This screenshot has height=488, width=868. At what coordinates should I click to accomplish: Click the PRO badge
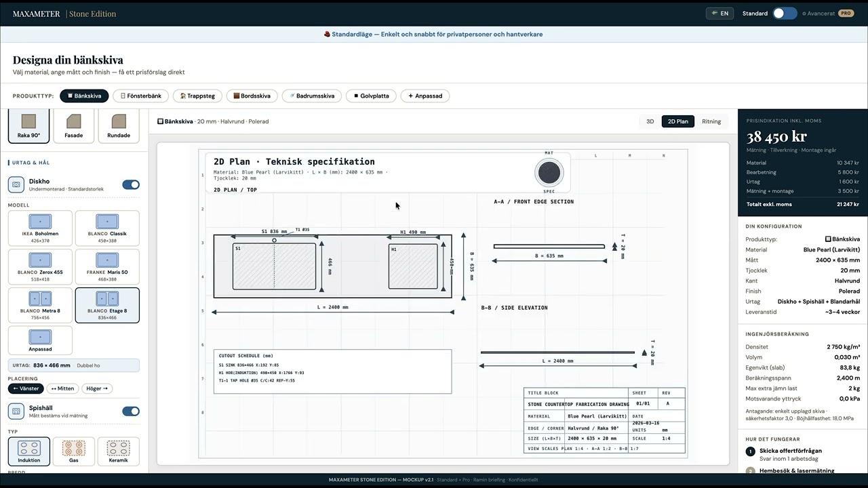[x=846, y=14]
